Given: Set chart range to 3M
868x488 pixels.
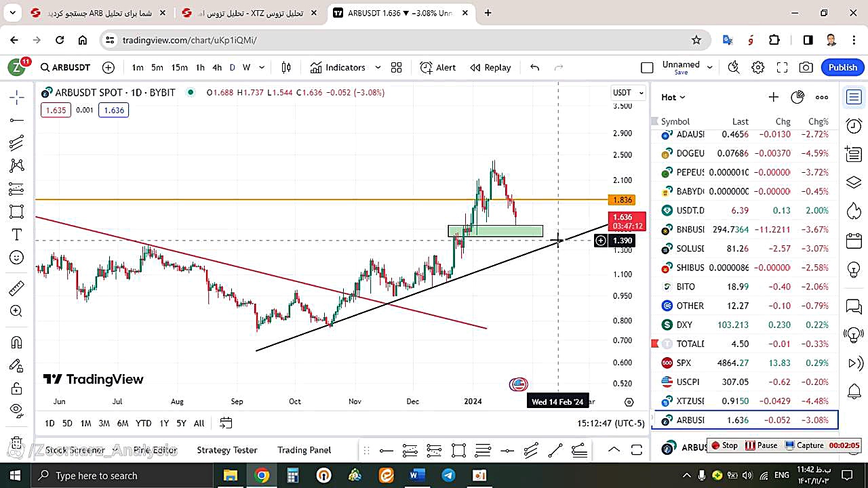Looking at the screenshot, I should pyautogui.click(x=104, y=423).
